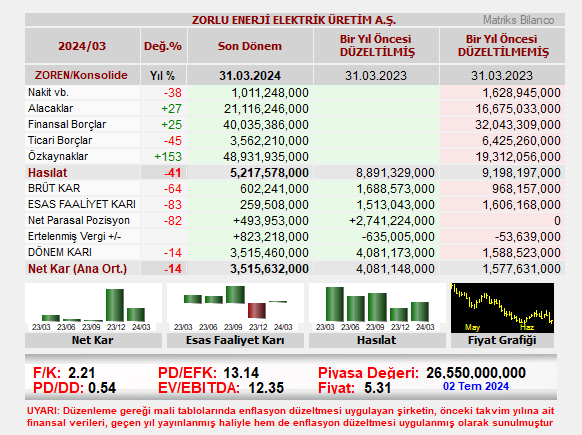The width and height of the screenshot is (582, 435).
Task: Click the Fiyat Grafiği label
Action: (502, 340)
